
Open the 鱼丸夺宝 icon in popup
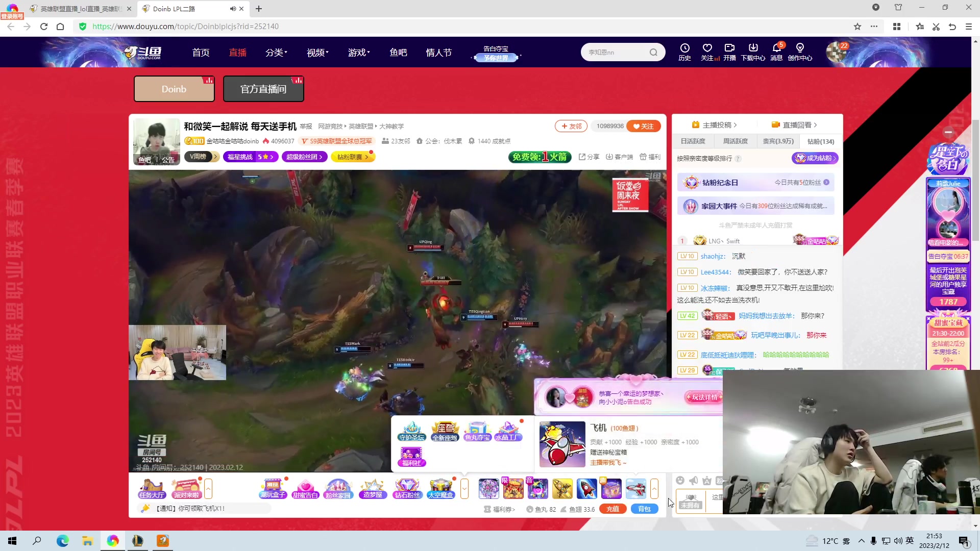point(477,432)
